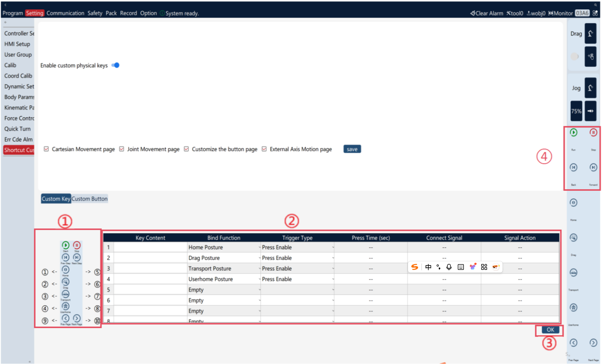Uncheck the Cartesian Movement page checkbox
The image size is (602, 364).
coord(46,149)
